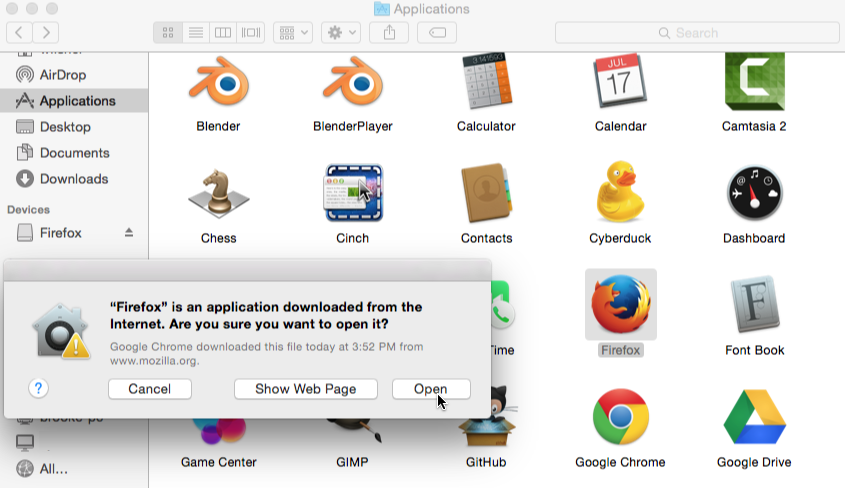Select the Google Drive icon
Screen dimensions: 845x488
coord(754,417)
